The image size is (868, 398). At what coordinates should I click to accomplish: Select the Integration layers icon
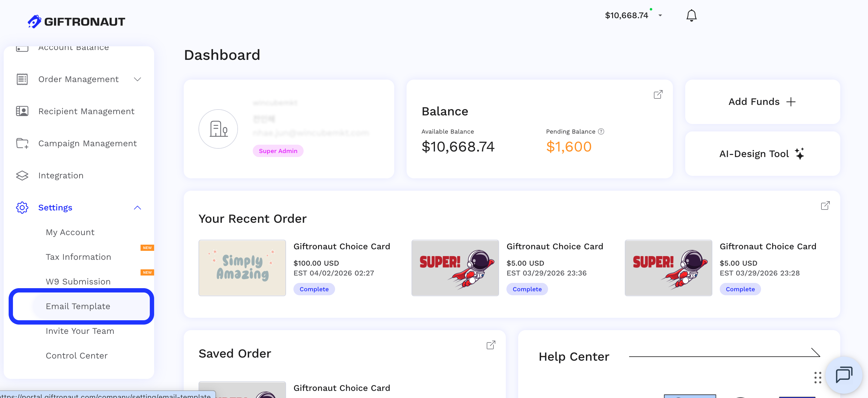click(22, 175)
